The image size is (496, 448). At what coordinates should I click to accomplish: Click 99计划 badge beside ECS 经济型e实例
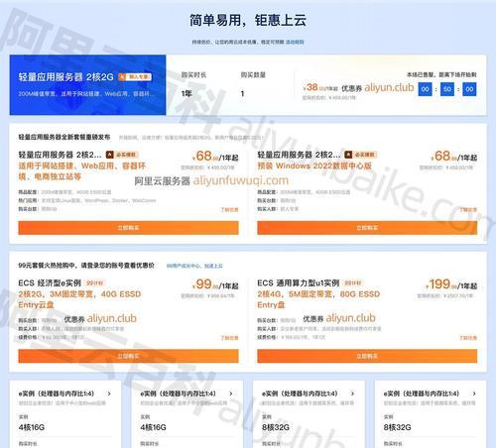[95, 283]
